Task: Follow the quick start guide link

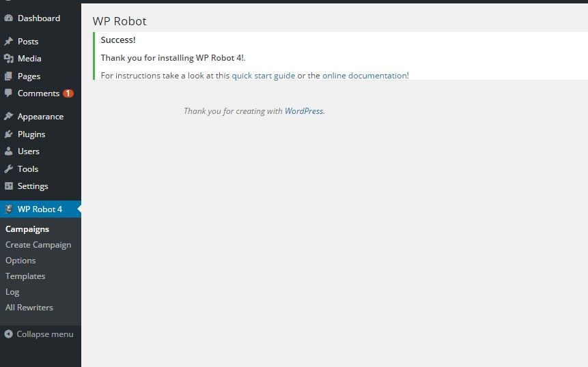Action: (x=263, y=76)
